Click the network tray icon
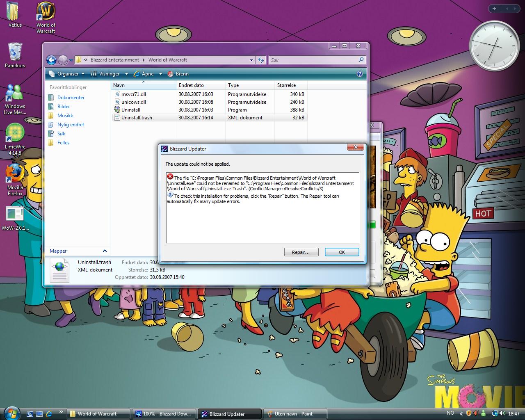Screen dimensions: 525x420 tap(495, 413)
